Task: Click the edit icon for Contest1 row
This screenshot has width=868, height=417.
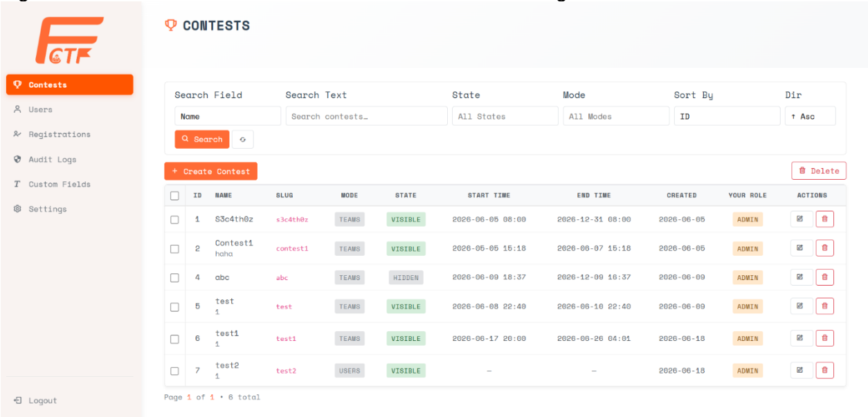Action: pos(800,248)
